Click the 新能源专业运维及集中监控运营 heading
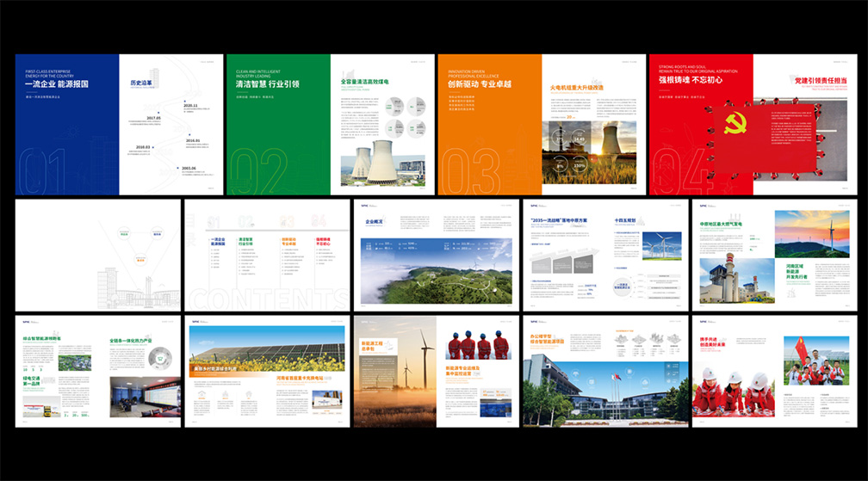Image resolution: width=868 pixels, height=481 pixels. [462, 371]
